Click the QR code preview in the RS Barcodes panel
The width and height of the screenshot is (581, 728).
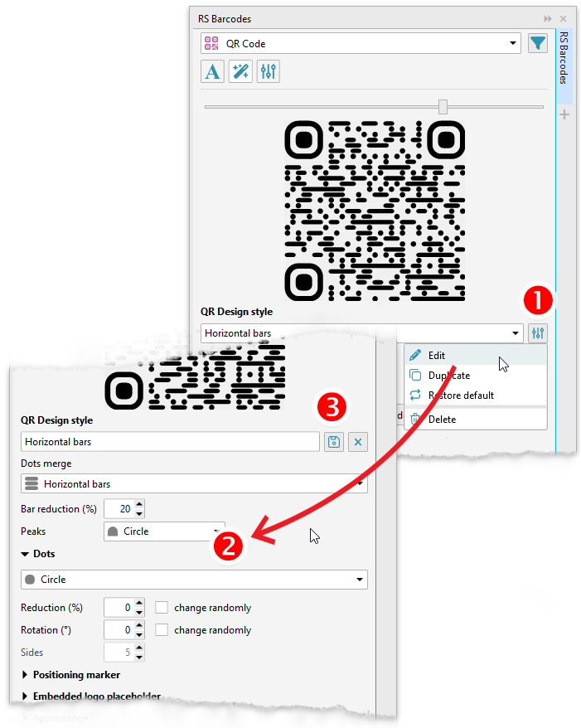tap(375, 211)
